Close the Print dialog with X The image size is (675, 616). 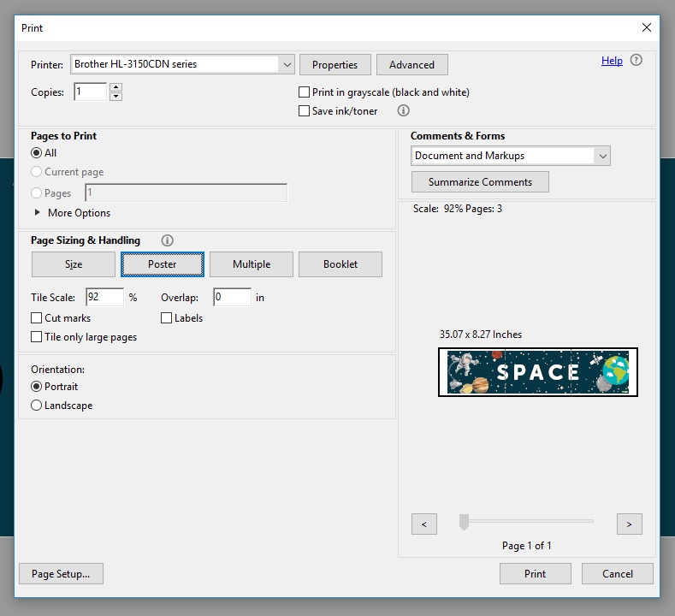646,27
